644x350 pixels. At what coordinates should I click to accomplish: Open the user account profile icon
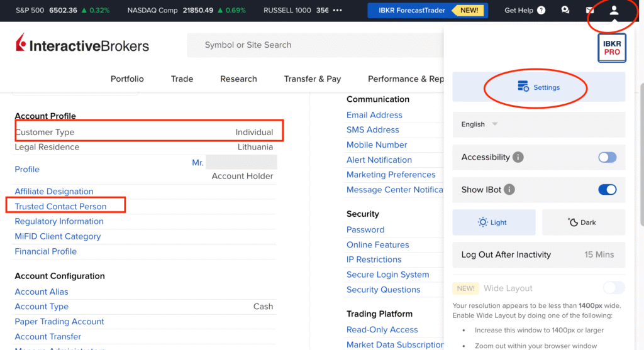[x=614, y=10]
